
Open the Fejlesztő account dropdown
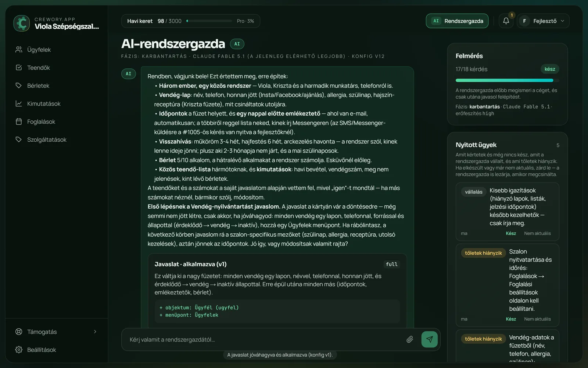pyautogui.click(x=543, y=21)
